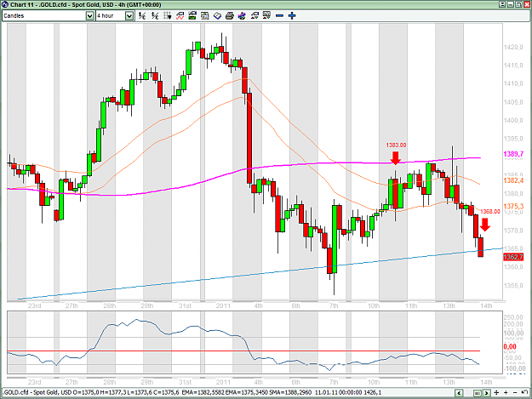Screen dimensions: 532x399
Task: Click the grid with arrow toolbar icon
Action: point(168,15)
